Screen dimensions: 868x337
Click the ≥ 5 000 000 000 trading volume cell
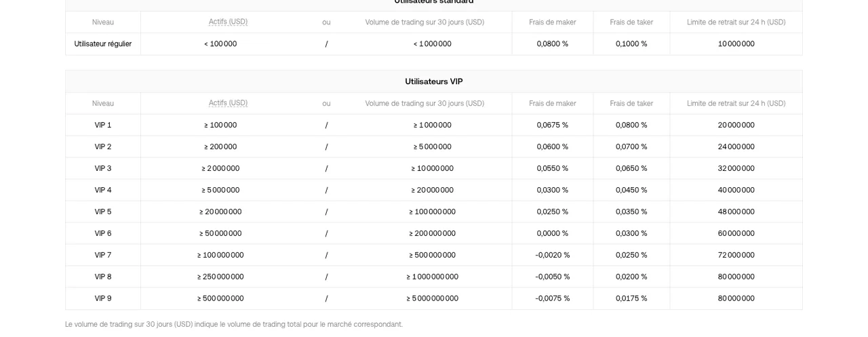click(433, 298)
